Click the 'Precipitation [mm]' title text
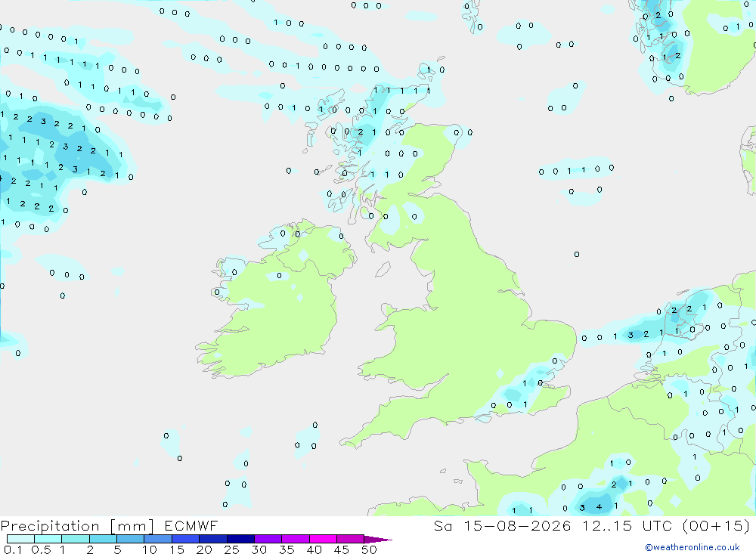Image resolution: width=756 pixels, height=554 pixels. pos(77,526)
